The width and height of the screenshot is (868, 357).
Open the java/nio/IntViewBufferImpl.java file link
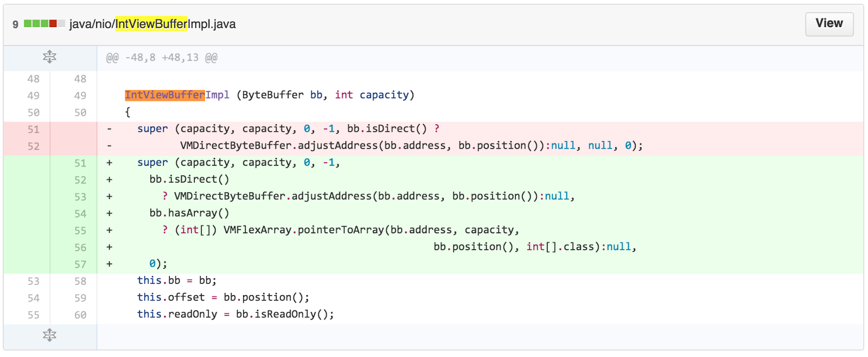(152, 24)
